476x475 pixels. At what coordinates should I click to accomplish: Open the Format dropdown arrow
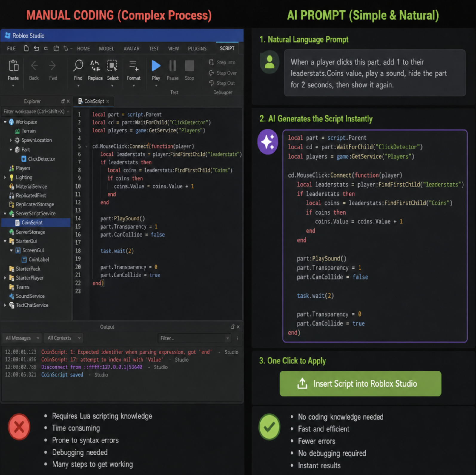pyautogui.click(x=133, y=86)
